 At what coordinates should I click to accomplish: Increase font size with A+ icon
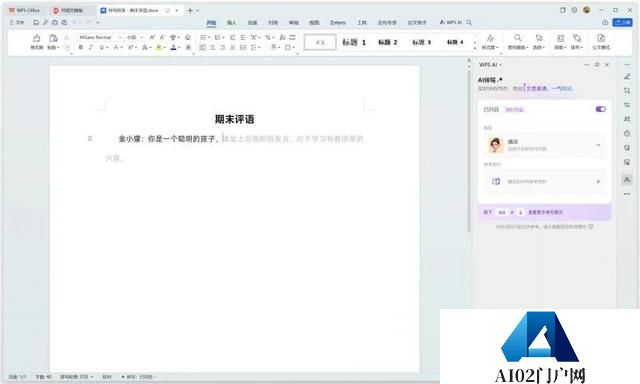(x=152, y=37)
